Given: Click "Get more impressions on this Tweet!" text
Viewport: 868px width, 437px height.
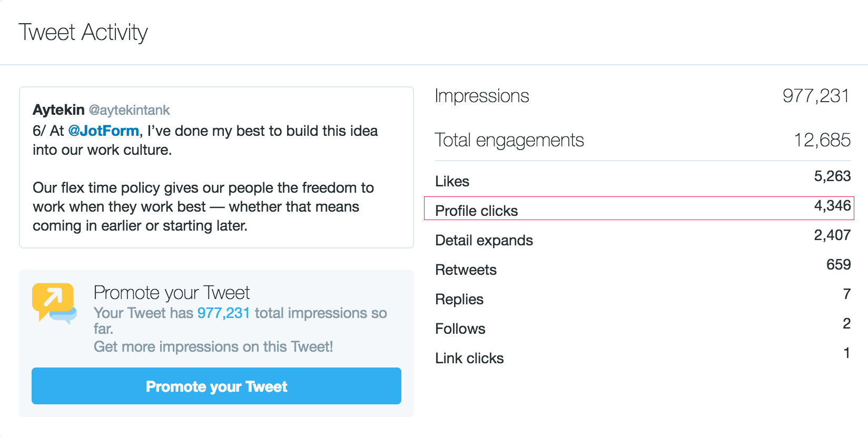Looking at the screenshot, I should coord(213,346).
